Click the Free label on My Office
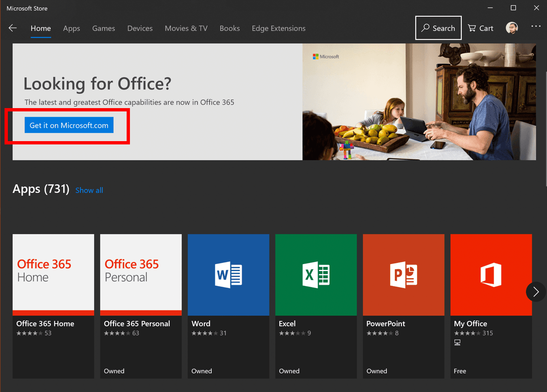Image resolution: width=547 pixels, height=392 pixels. point(460,371)
